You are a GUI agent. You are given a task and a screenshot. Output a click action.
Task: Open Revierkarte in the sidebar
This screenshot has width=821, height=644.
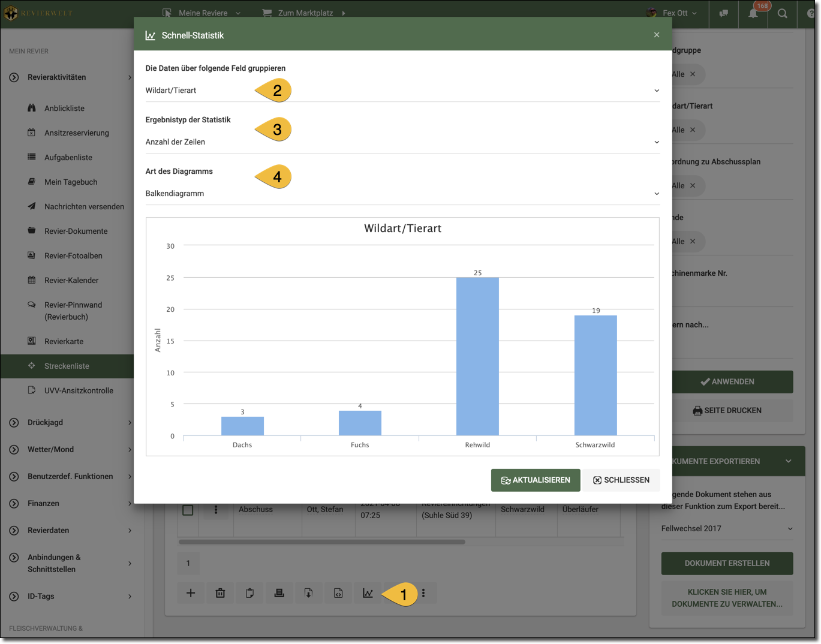64,341
